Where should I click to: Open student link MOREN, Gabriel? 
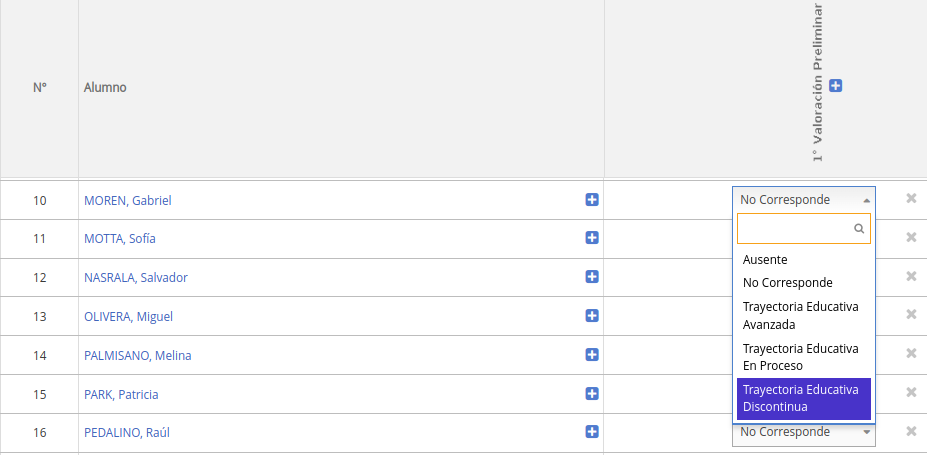(128, 200)
